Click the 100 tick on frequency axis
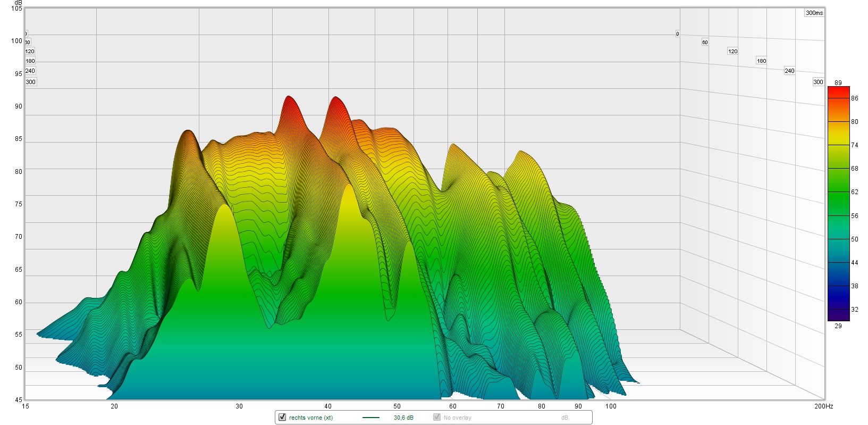868x425 pixels. coord(611,406)
